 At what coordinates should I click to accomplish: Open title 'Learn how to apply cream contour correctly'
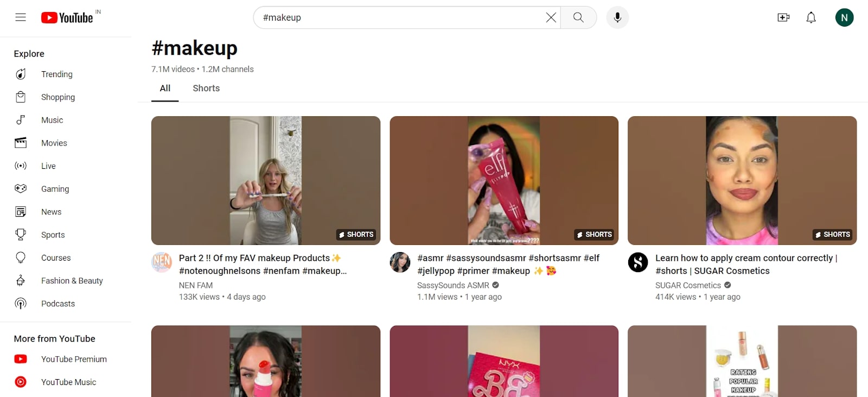746,264
